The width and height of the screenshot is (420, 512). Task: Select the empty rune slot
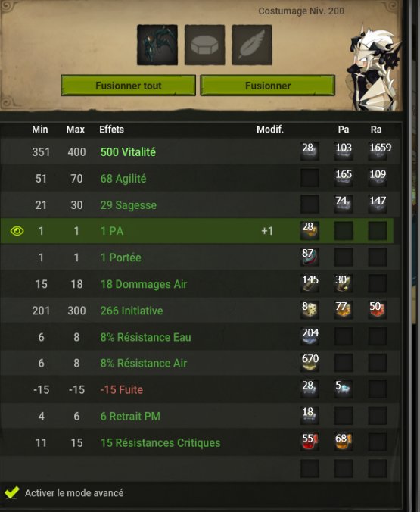[x=204, y=45]
